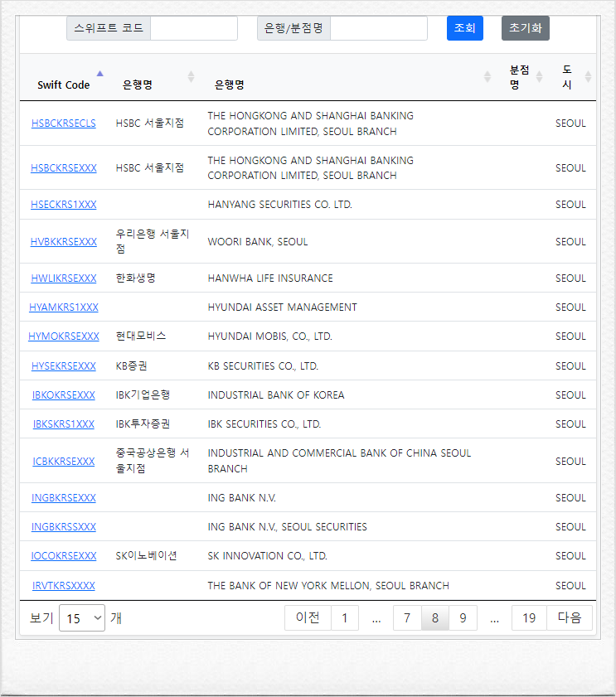
Task: Click KB SECURITIES CO., LTD. cell
Action: (x=263, y=365)
